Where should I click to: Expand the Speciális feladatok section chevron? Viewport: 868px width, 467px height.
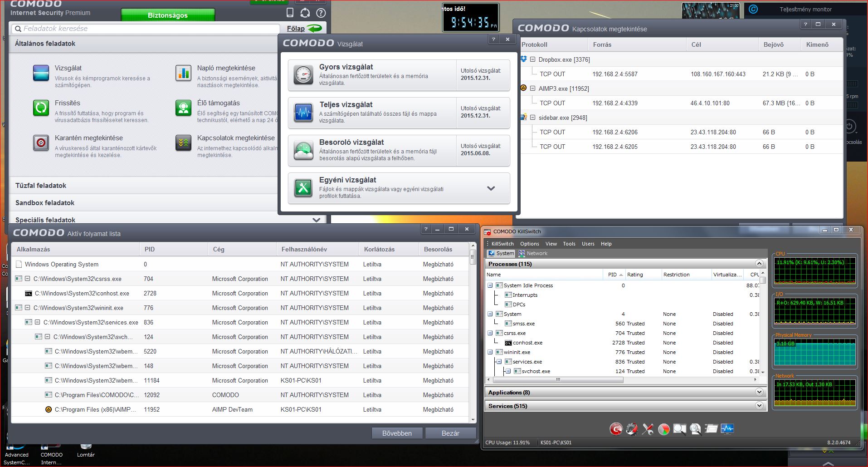317,220
